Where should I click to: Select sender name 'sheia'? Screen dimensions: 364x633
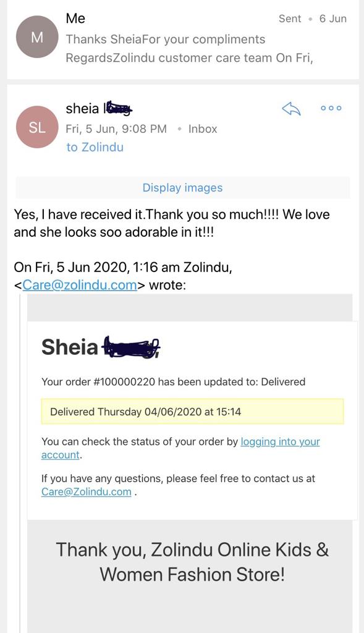(82, 108)
